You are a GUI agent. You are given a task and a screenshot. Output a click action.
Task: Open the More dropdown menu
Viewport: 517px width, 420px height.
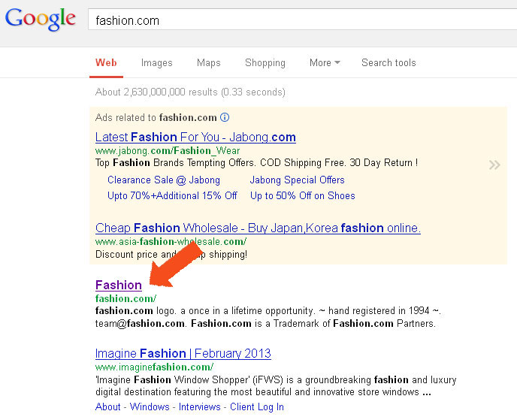(325, 63)
